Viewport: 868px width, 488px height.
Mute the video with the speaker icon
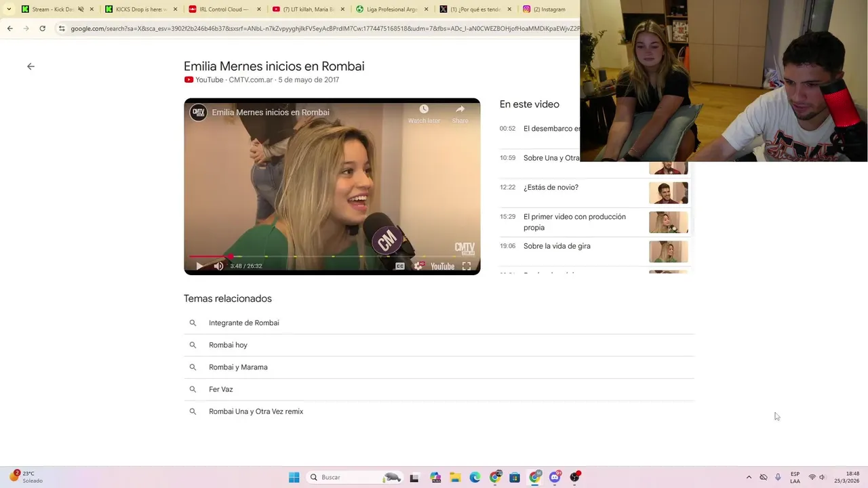pos(218,266)
